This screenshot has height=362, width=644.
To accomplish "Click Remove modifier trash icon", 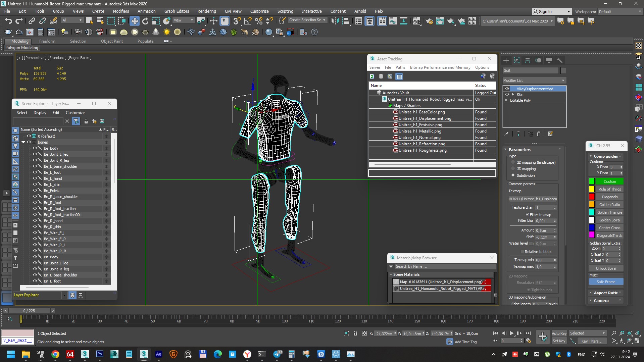I will point(539,134).
